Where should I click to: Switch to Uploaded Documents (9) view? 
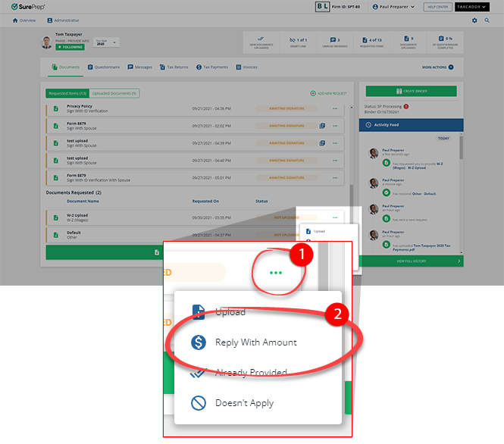coord(114,93)
